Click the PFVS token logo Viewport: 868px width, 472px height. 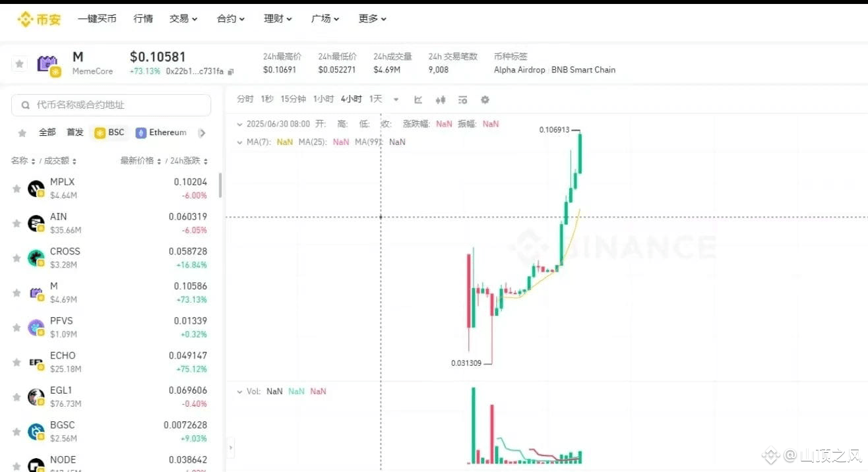(36, 328)
